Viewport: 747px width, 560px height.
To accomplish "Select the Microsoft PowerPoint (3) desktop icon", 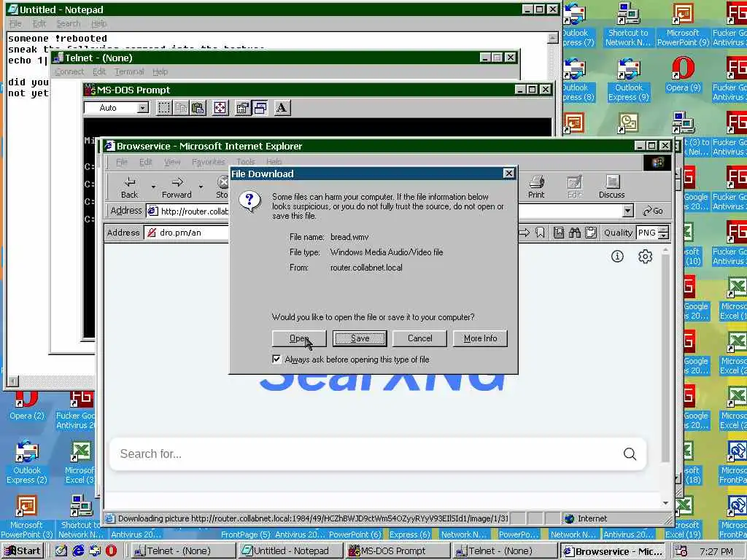I will point(27,516).
